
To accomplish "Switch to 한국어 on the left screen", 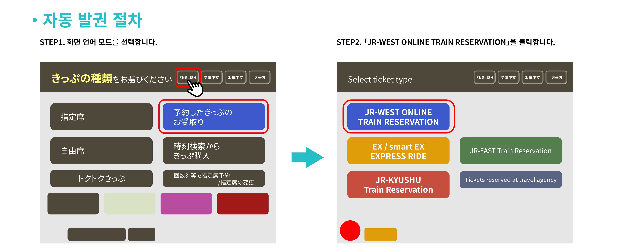I will pyautogui.click(x=260, y=77).
